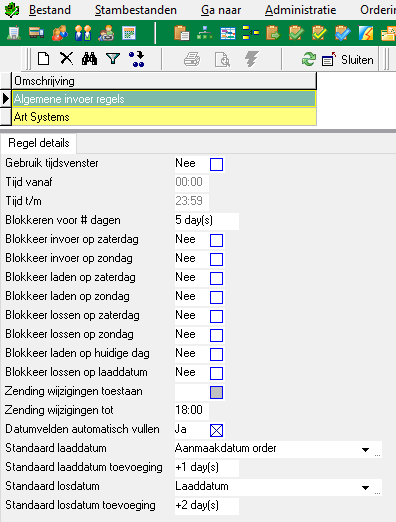
Task: Toggle Blokkeer laden op huidige dag checkbox
Action: pos(216,354)
